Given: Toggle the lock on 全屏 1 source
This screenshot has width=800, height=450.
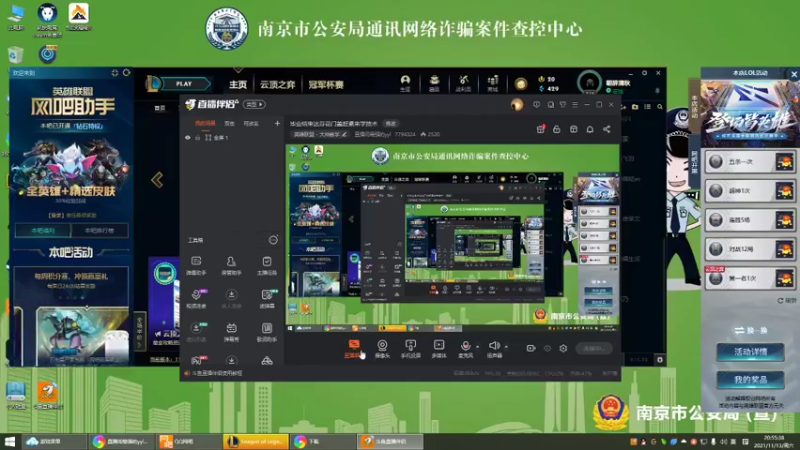Looking at the screenshot, I should pyautogui.click(x=197, y=138).
